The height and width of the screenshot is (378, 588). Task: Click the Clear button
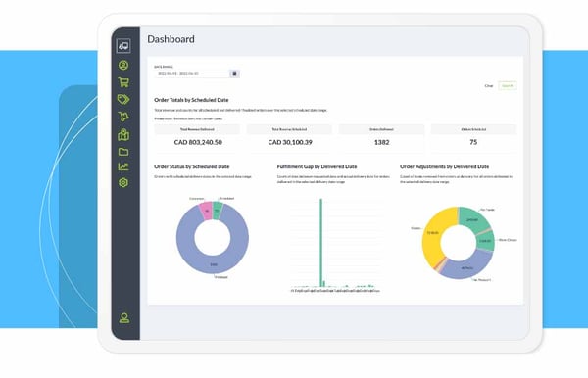coord(489,86)
